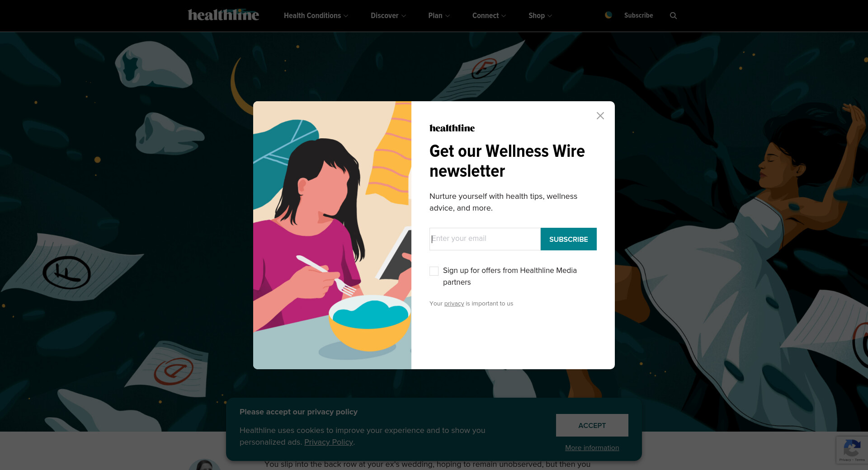Click the Healthline logo in header

(223, 15)
